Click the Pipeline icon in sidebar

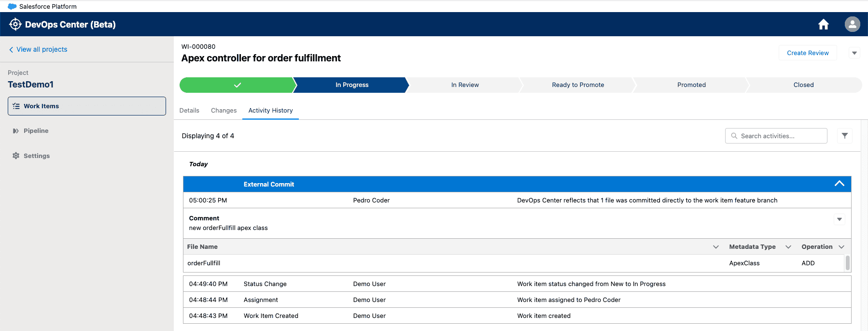pos(16,131)
